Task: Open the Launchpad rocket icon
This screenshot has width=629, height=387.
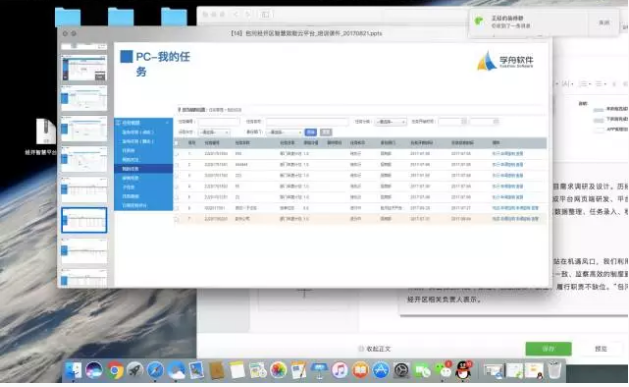Action: (135, 370)
